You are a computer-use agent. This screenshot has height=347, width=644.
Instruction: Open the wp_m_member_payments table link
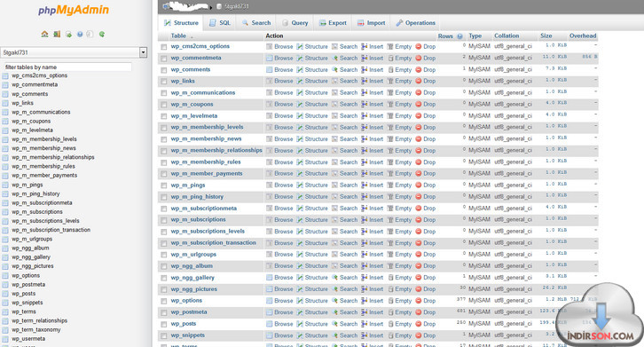pos(207,174)
